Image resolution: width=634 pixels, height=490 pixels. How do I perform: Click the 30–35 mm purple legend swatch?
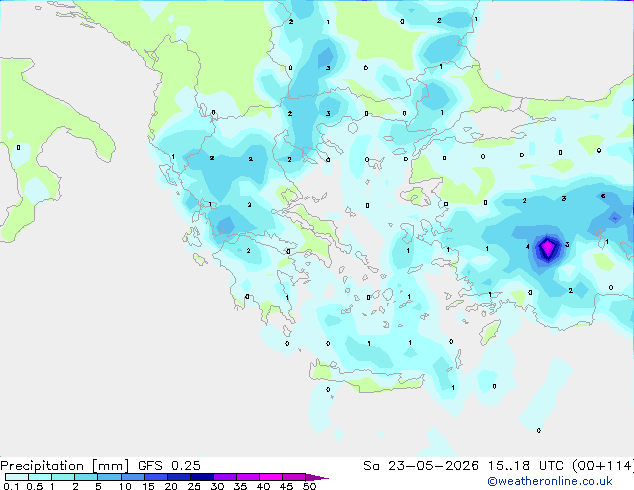(224, 477)
